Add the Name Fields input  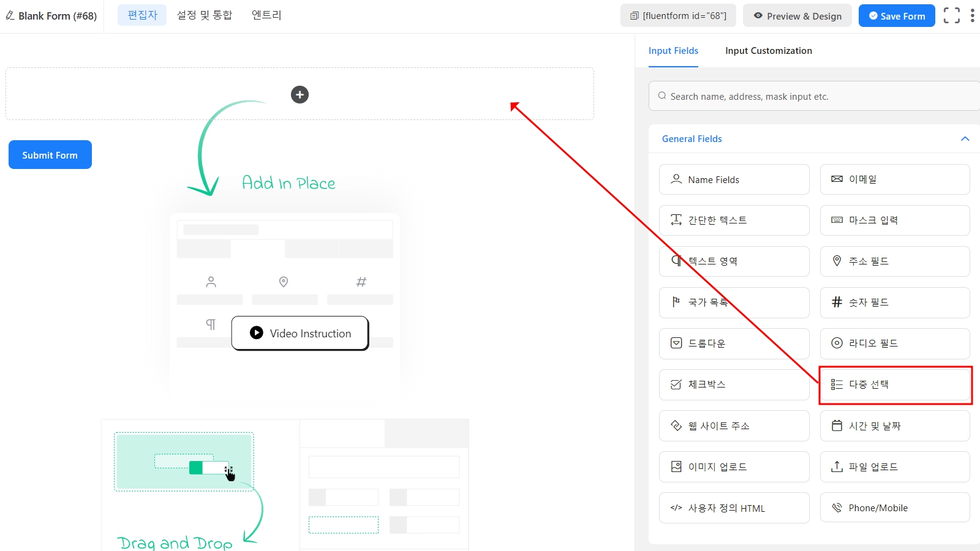click(x=734, y=179)
